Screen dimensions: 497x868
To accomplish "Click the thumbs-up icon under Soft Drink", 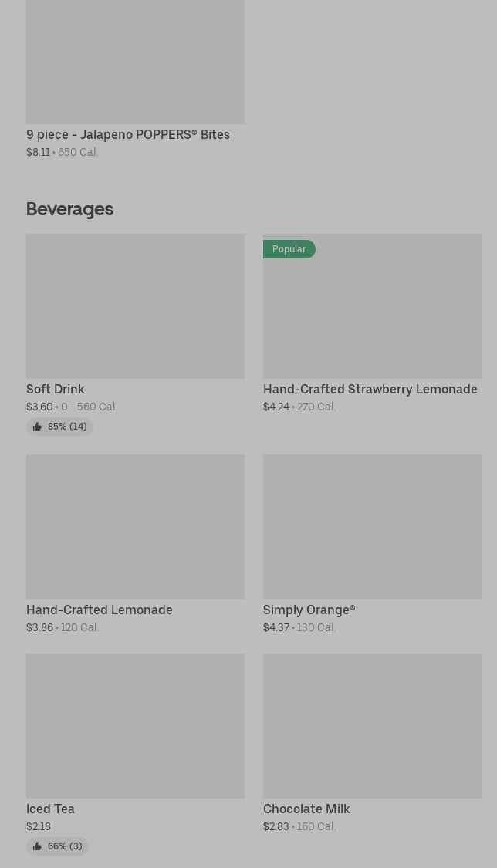I will [x=37, y=427].
